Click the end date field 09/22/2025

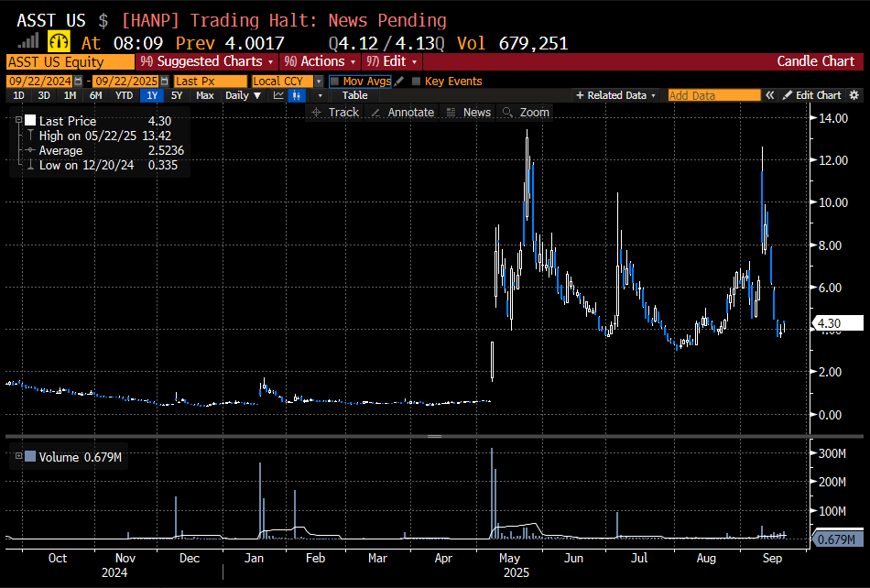[126, 81]
